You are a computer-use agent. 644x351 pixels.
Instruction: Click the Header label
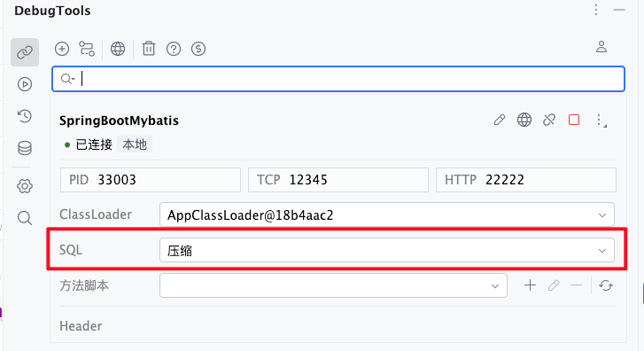pos(81,326)
